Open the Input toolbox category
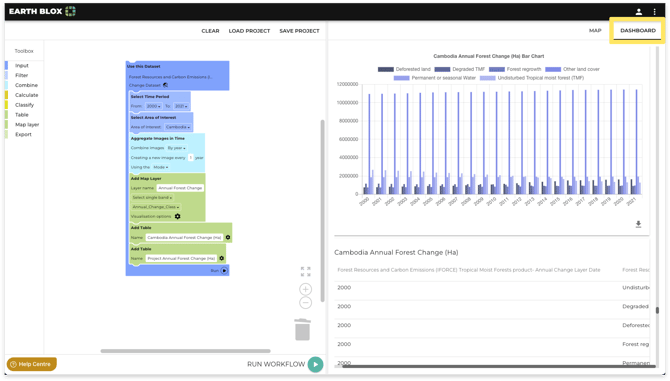670x381 pixels. (x=22, y=65)
